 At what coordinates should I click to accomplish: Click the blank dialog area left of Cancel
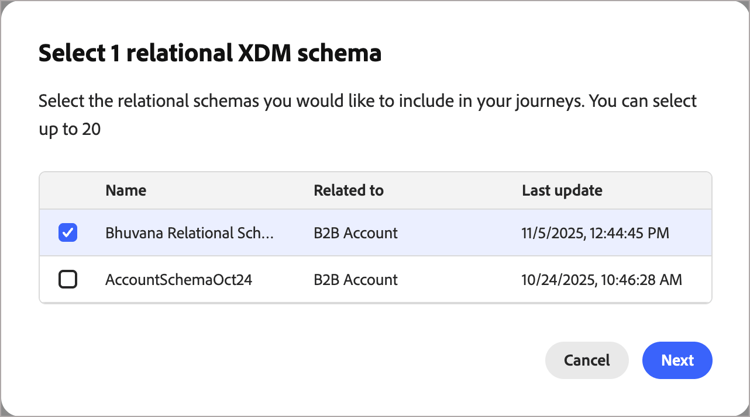(x=300, y=360)
